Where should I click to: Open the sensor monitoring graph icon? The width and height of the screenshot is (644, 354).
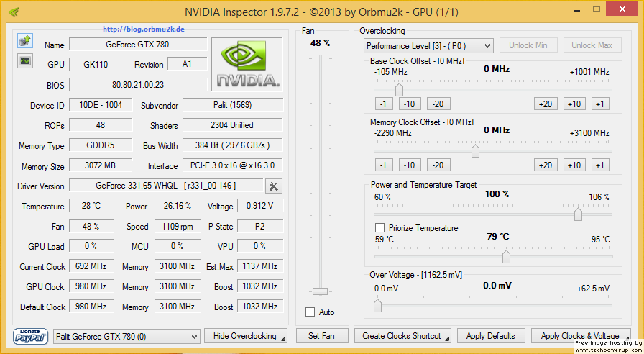point(25,61)
